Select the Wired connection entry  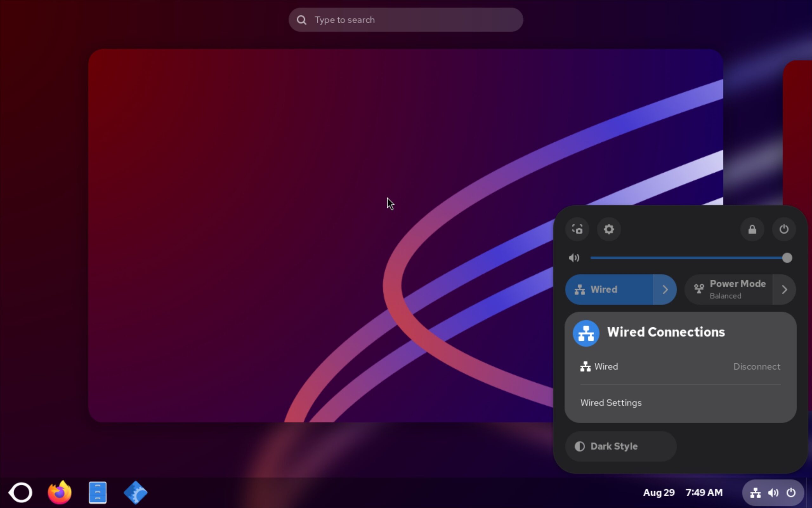click(x=680, y=366)
